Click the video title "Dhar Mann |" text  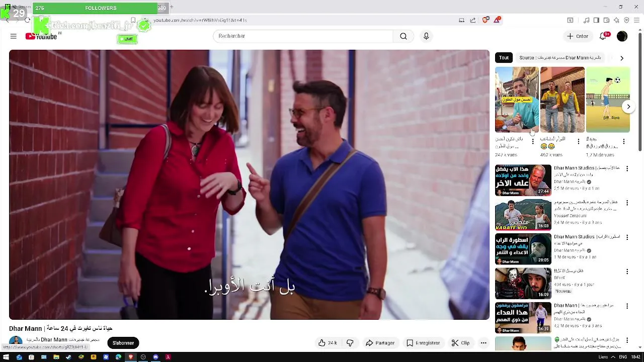pos(27,328)
